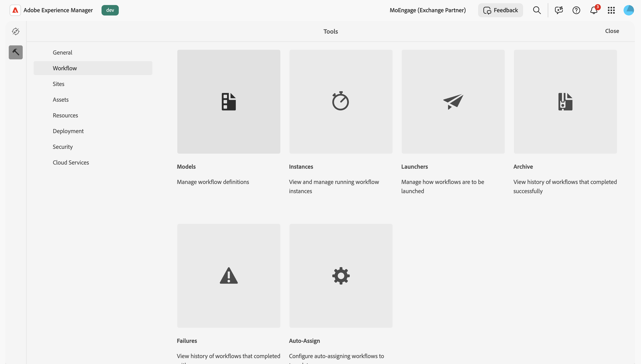Select Assets in the Tools menu

tap(93, 100)
